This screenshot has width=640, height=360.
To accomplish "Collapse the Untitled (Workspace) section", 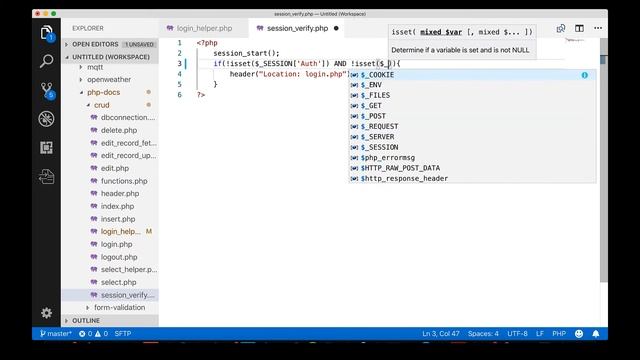I will [x=110, y=57].
